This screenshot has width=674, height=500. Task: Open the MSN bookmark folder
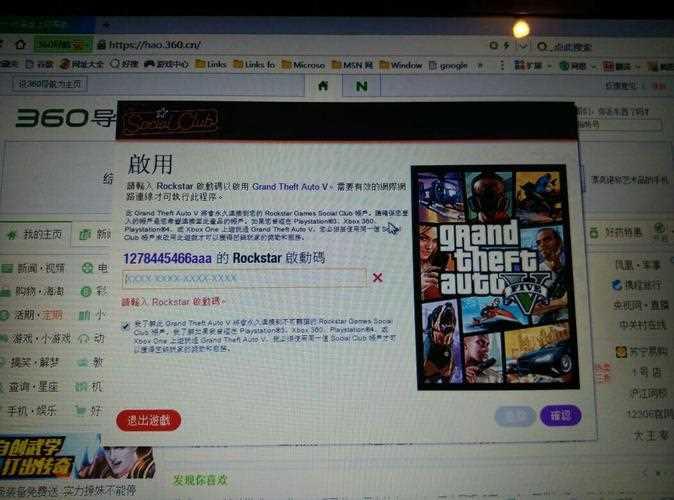pyautogui.click(x=352, y=65)
